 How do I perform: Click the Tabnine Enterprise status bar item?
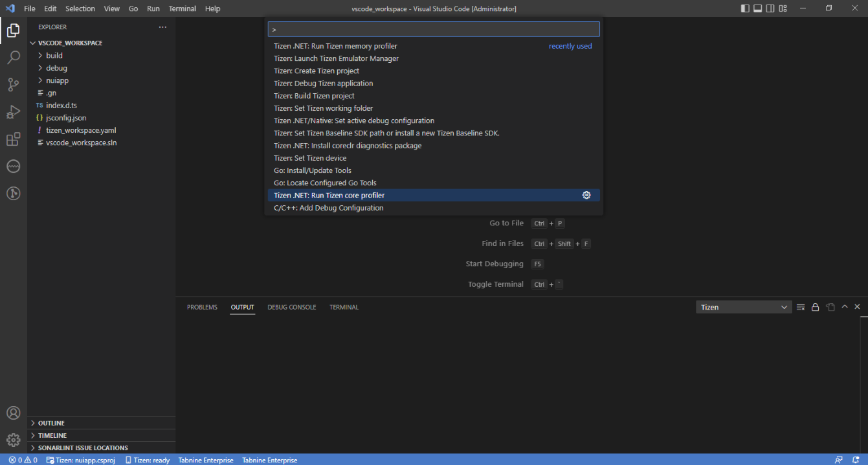(x=205, y=460)
